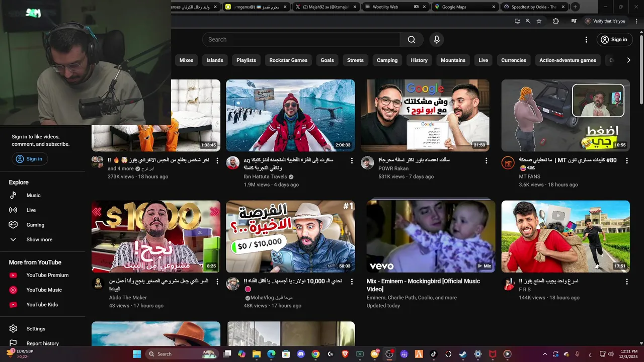Filter by the Mixes chip
The height and width of the screenshot is (362, 644).
click(186, 60)
